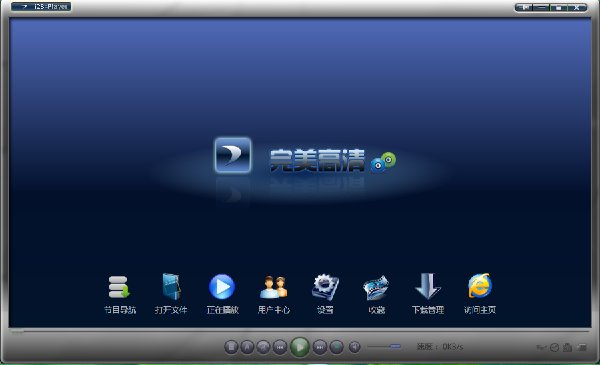
Task: Click the green stop button next to next-track
Action: 337,347
